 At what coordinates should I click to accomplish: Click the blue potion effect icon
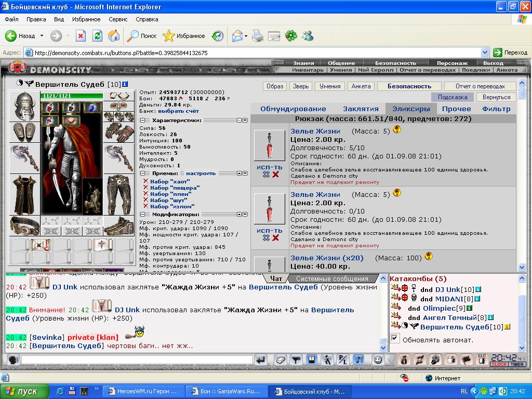(91, 108)
